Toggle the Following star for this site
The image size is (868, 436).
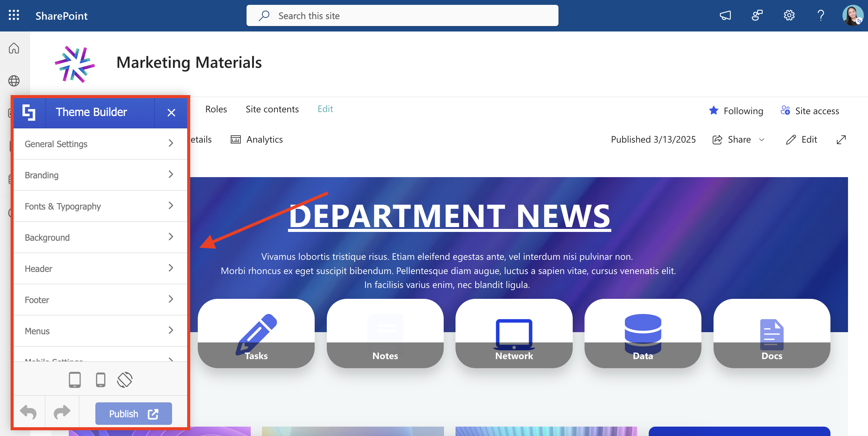click(x=713, y=111)
